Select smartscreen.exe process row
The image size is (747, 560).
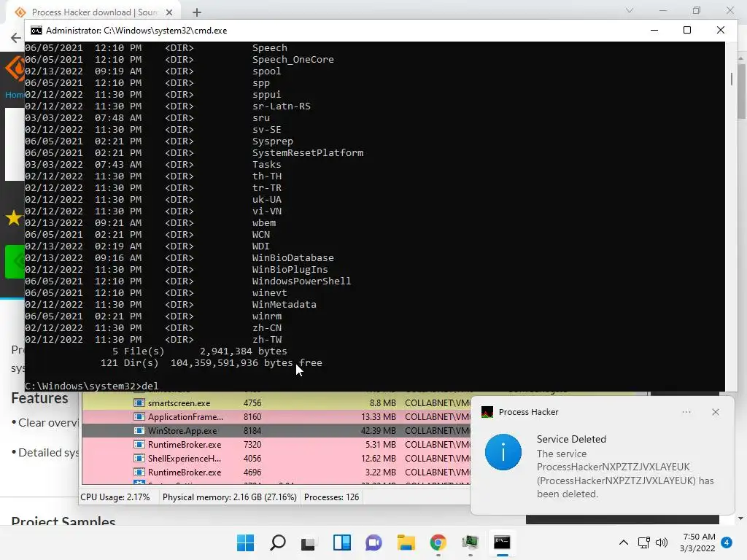(x=276, y=402)
